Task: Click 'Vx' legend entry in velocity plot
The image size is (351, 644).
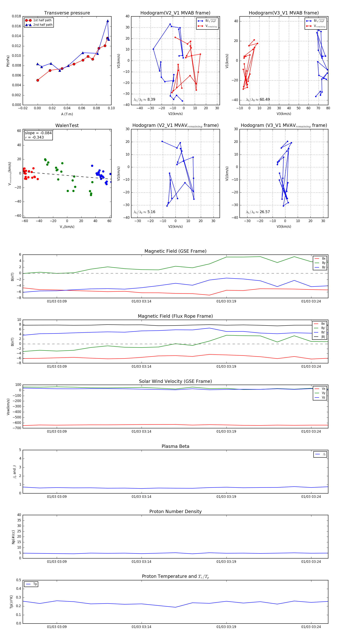Action: (x=320, y=389)
